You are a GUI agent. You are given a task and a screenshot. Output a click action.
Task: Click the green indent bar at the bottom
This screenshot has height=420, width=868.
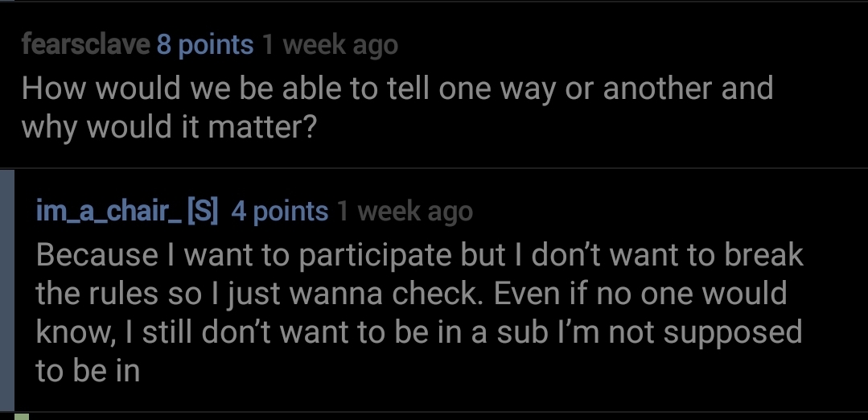pyautogui.click(x=22, y=416)
